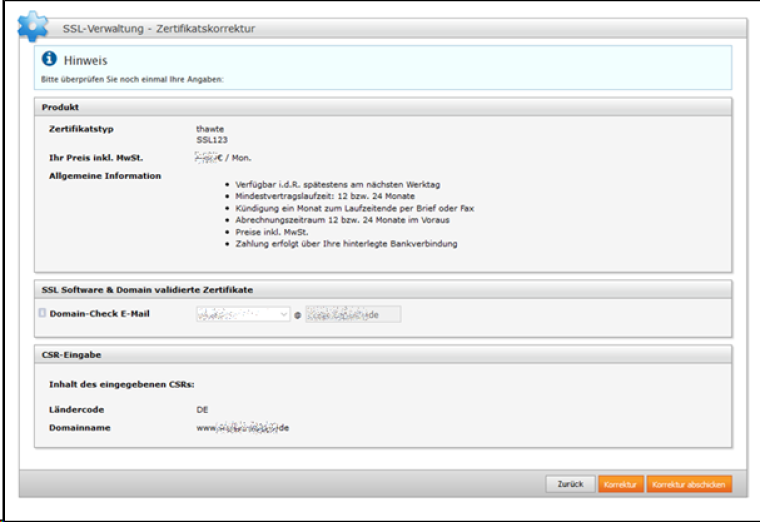Click the thawte SSL123 certificate type value

point(212,134)
